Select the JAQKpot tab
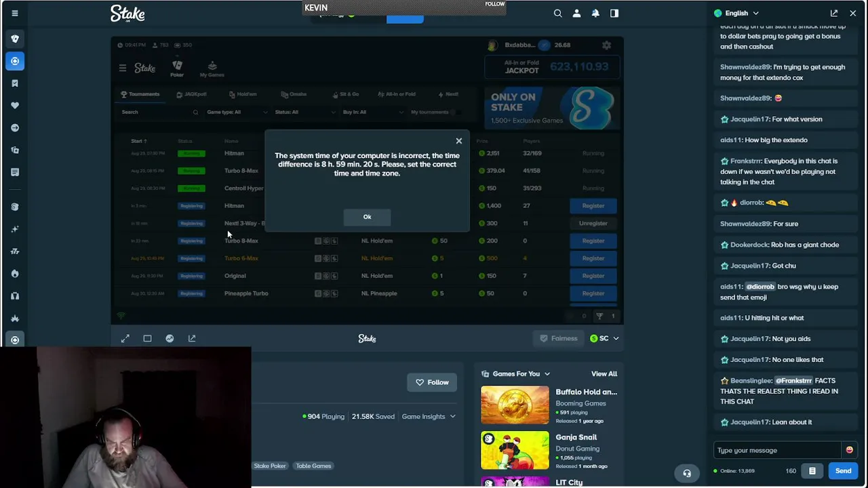 191,94
